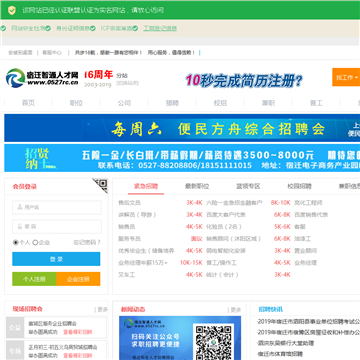Click the 10秒完成简历注册 banner
This screenshot has height=360, width=360.
coord(244,80)
